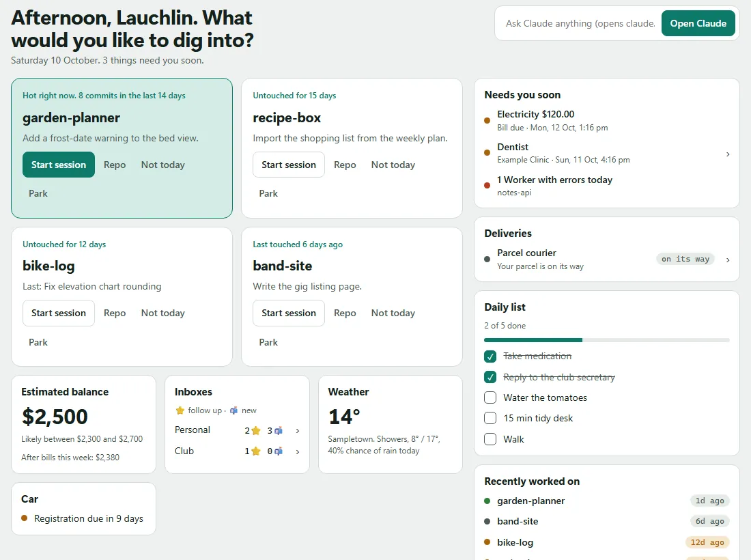Park the band-site project

268,343
